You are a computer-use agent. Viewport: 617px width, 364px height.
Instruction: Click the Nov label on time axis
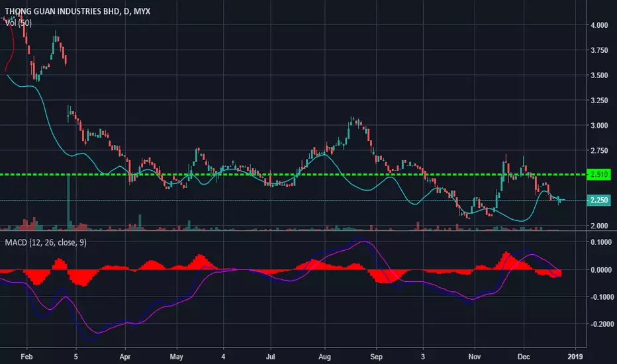475,357
